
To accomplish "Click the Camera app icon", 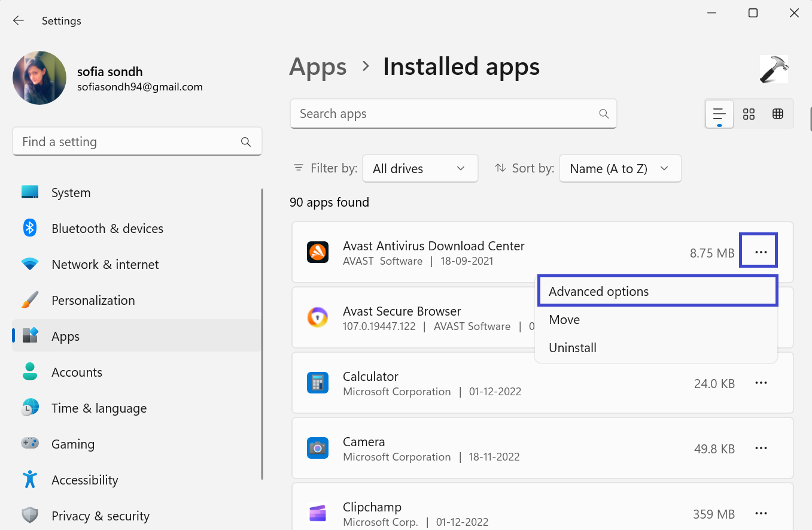I will pos(318,449).
